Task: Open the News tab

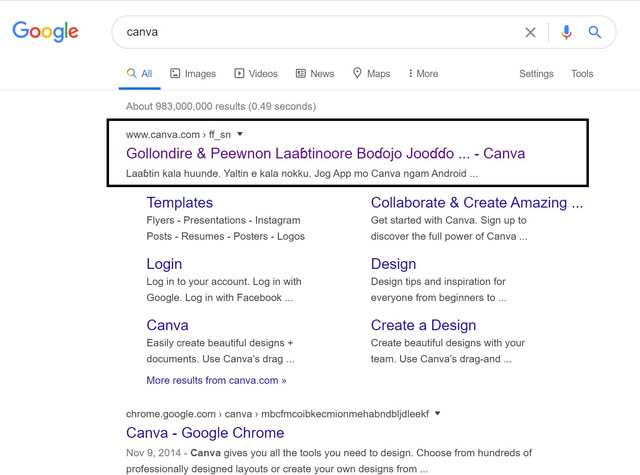Action: click(315, 74)
